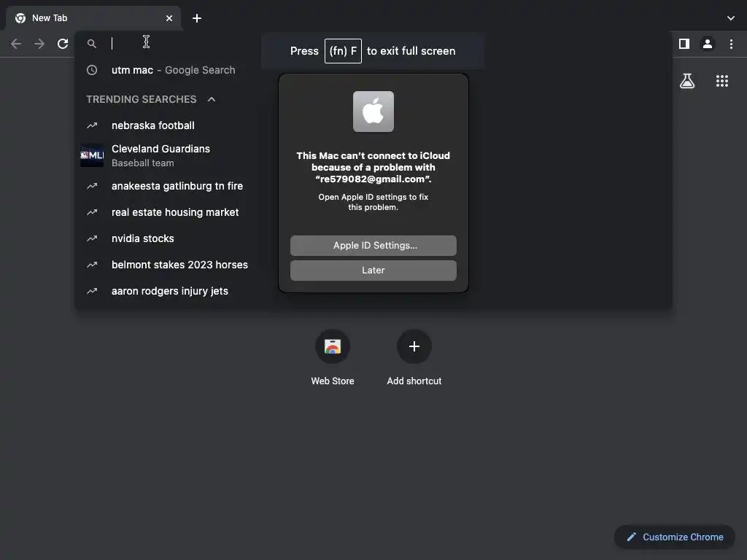This screenshot has height=560, width=747.
Task: Click the Add shortcut plus icon
Action: pyautogui.click(x=414, y=346)
